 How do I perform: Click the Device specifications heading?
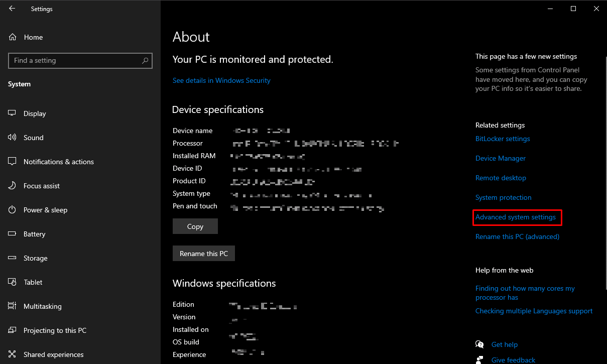218,109
